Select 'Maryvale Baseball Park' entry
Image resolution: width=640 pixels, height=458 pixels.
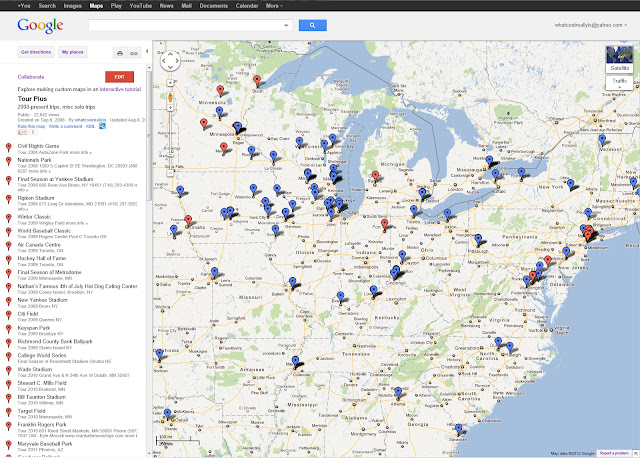click(x=45, y=444)
